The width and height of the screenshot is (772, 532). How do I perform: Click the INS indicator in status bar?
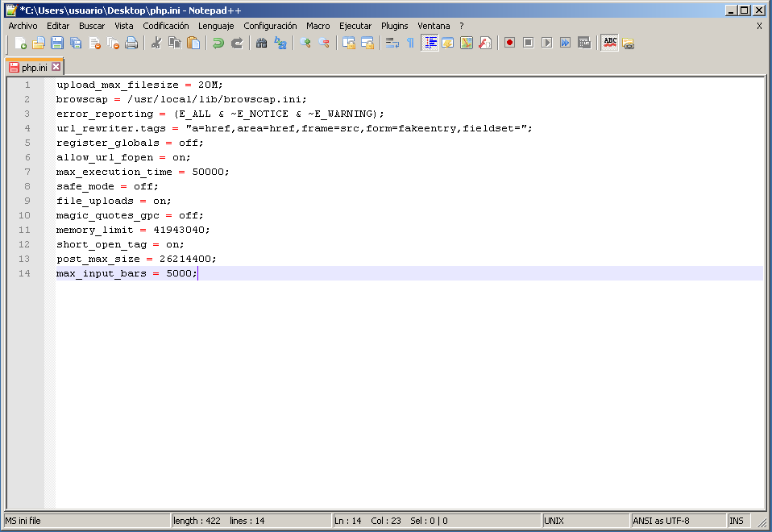tap(737, 521)
